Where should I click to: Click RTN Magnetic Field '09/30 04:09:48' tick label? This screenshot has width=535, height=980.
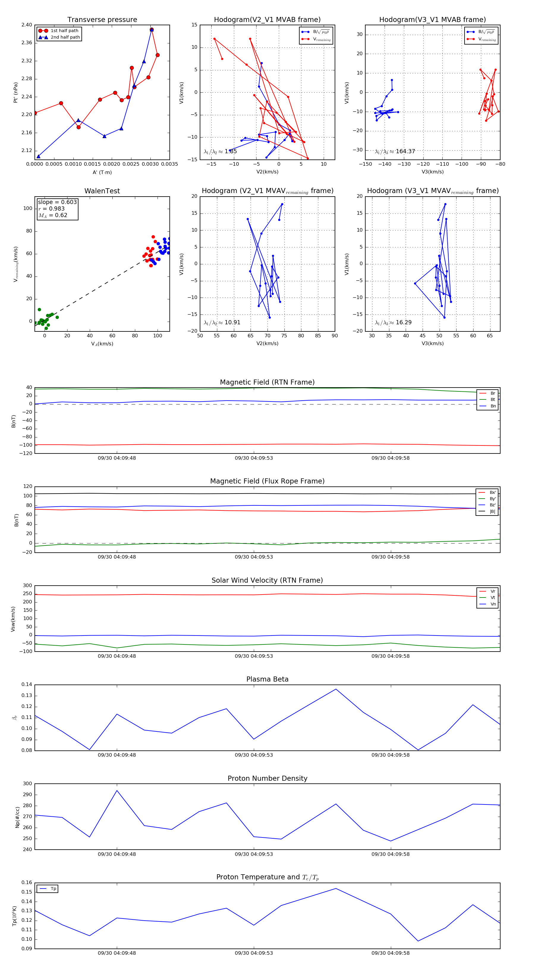[117, 458]
